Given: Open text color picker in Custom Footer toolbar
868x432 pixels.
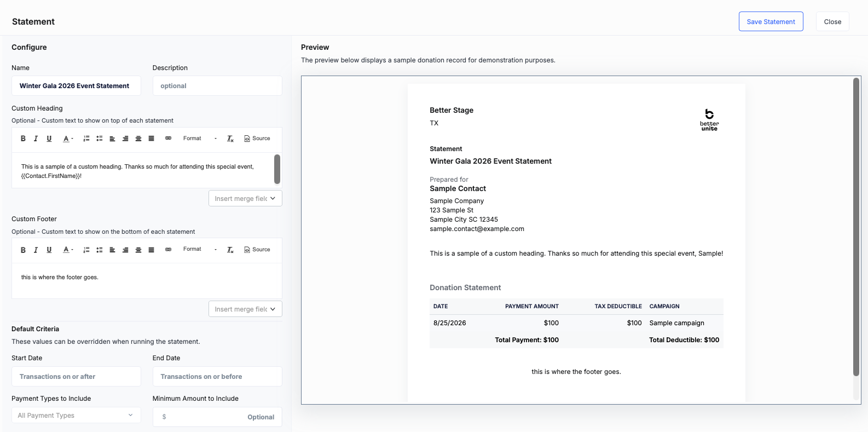Looking at the screenshot, I should click(x=68, y=250).
